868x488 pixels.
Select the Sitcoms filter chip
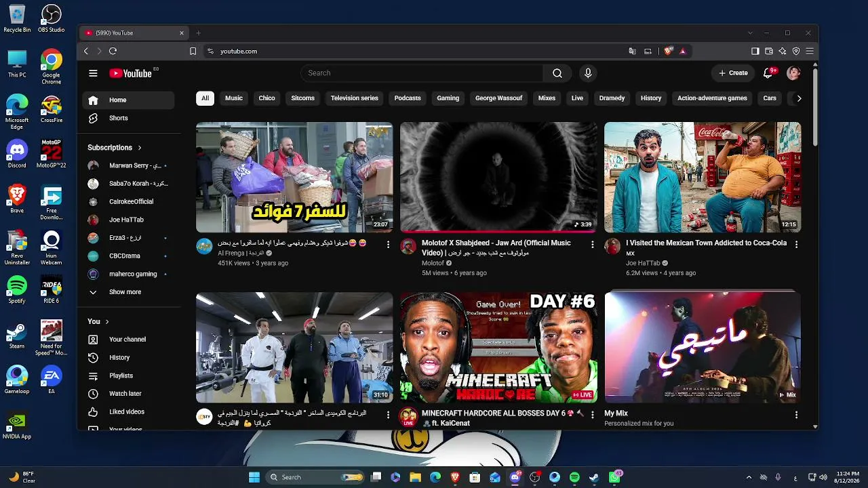coord(302,98)
